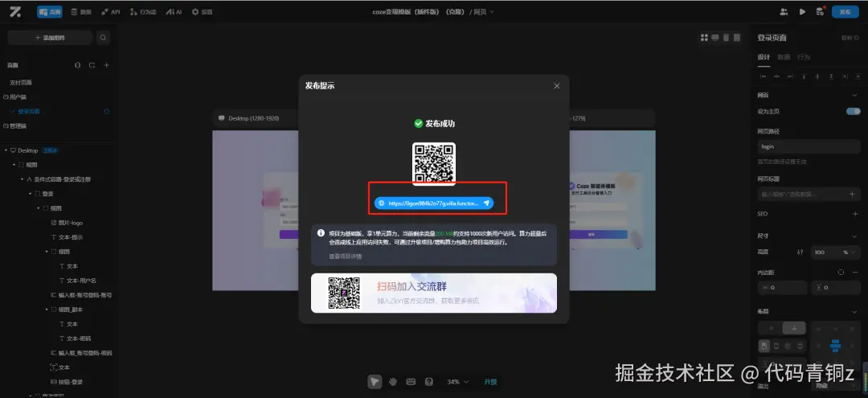The image size is (868, 398).
Task: Click the send icon on URL pill
Action: 486,203
